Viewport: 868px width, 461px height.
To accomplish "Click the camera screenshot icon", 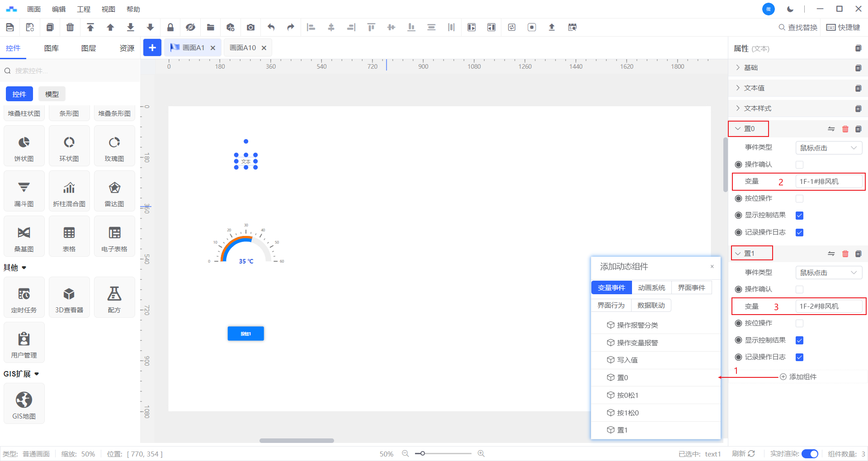I will [x=250, y=27].
